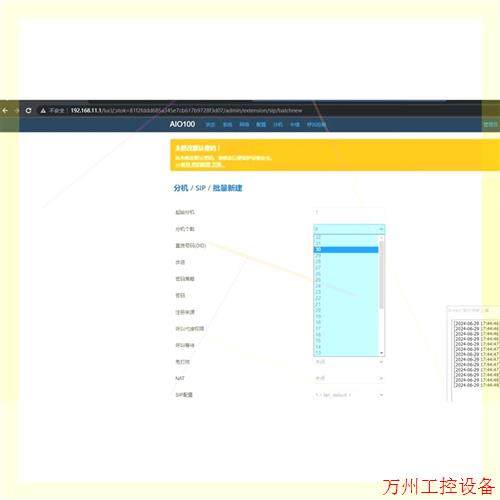Collapse the open 分机个数 dropdown
The width and height of the screenshot is (500, 500).
(x=349, y=229)
